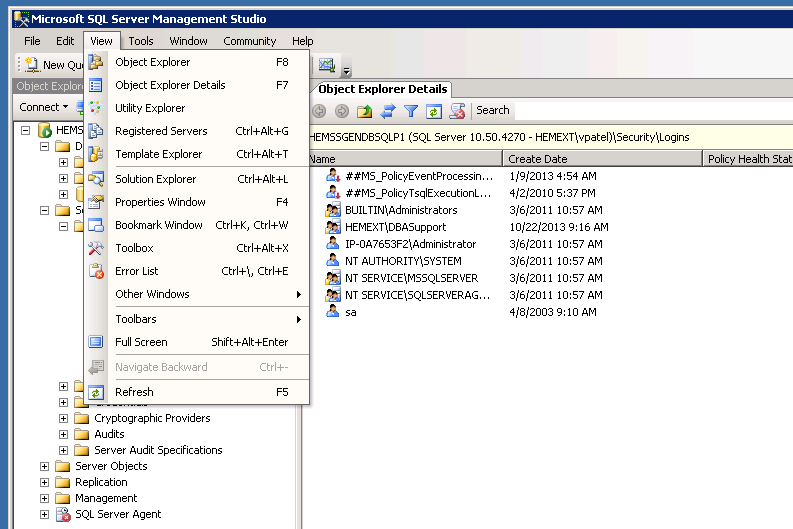Viewport: 793px width, 529px height.
Task: Select Object Explorer Details tab
Action: tap(382, 89)
